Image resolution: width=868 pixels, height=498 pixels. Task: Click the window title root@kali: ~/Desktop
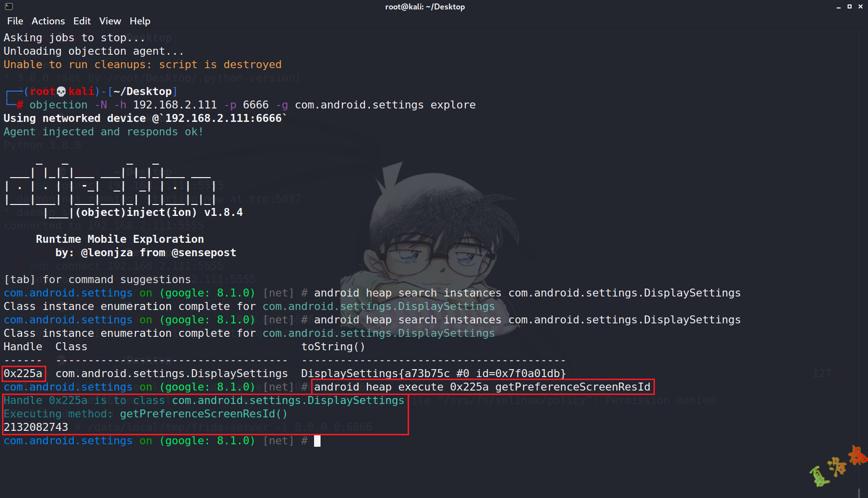point(425,6)
